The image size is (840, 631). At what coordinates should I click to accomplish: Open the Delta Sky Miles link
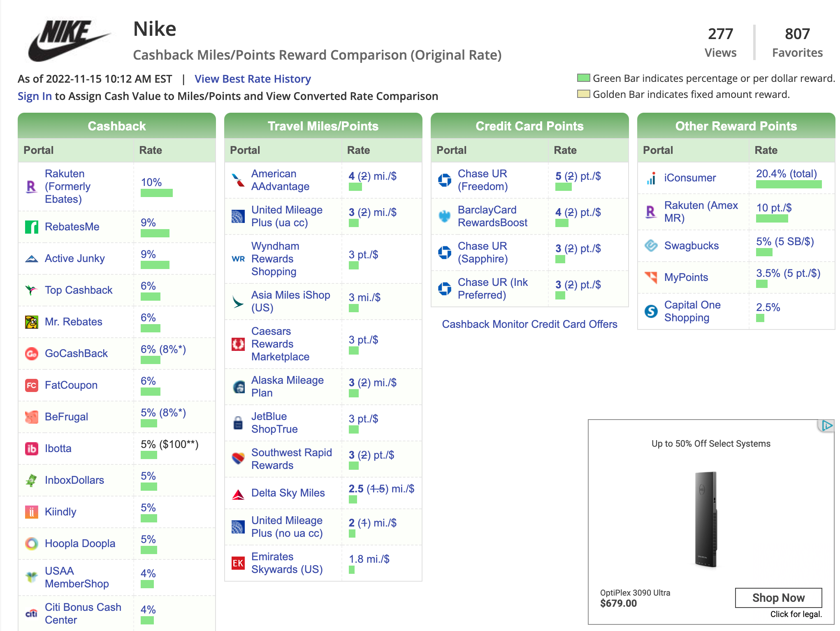[288, 493]
